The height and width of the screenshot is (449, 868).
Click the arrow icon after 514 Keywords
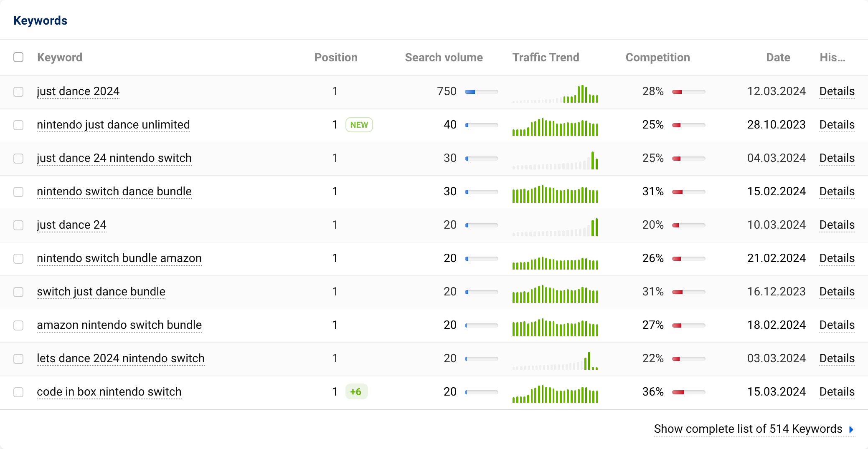click(851, 429)
